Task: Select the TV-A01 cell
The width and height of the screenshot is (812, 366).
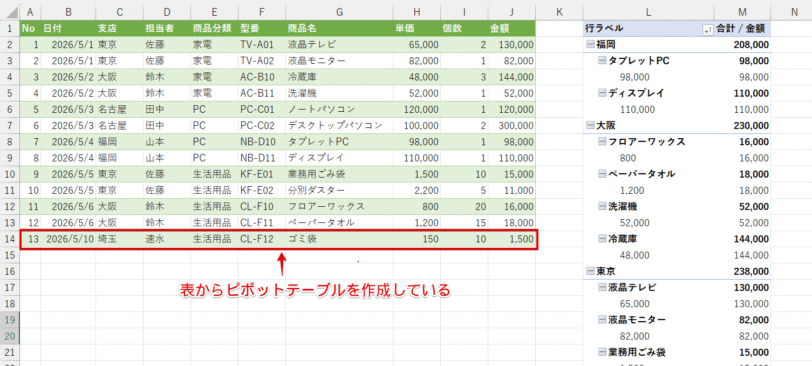Action: 262,45
